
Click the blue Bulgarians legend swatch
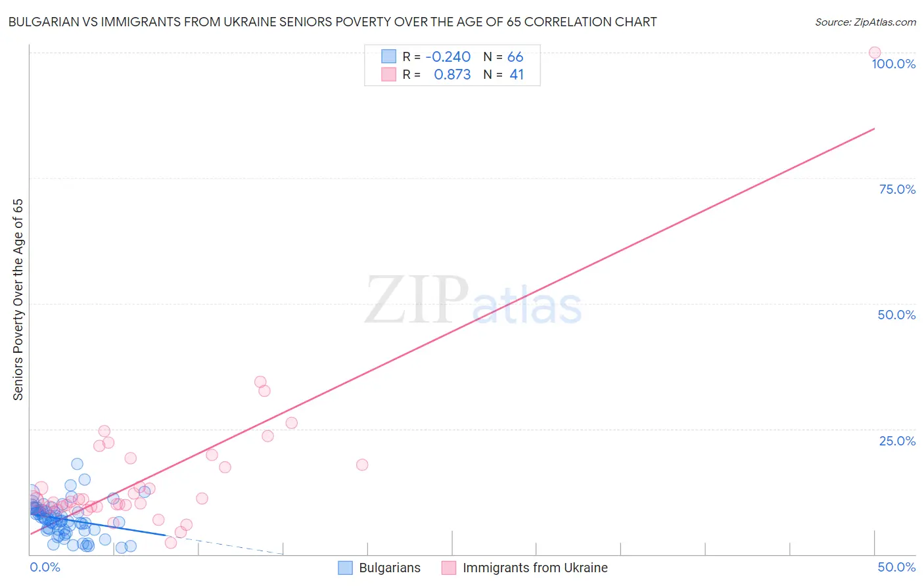pyautogui.click(x=346, y=568)
